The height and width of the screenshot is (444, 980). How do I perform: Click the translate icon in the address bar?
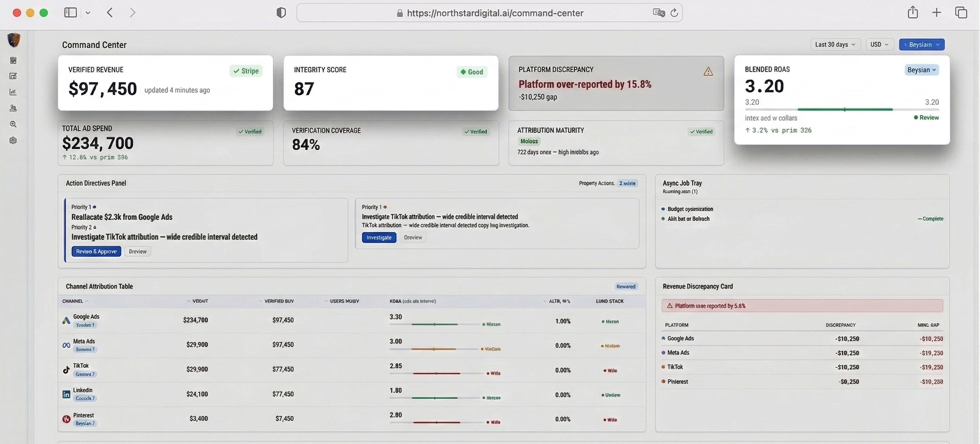tap(659, 13)
